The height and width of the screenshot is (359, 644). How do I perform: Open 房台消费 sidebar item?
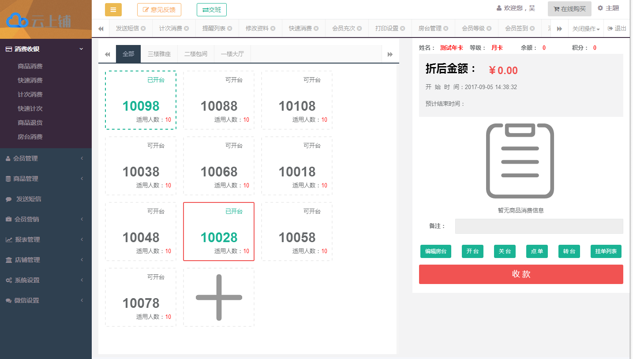30,137
